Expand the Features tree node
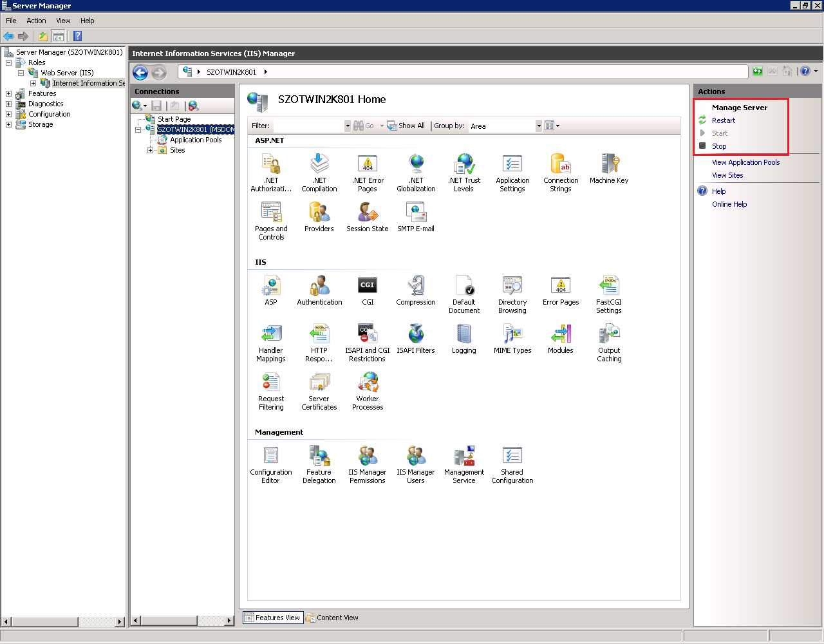 (9, 93)
